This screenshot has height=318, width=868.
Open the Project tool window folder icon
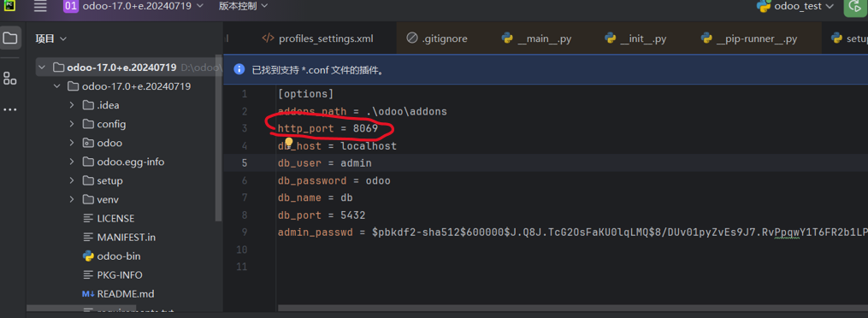pyautogui.click(x=10, y=38)
